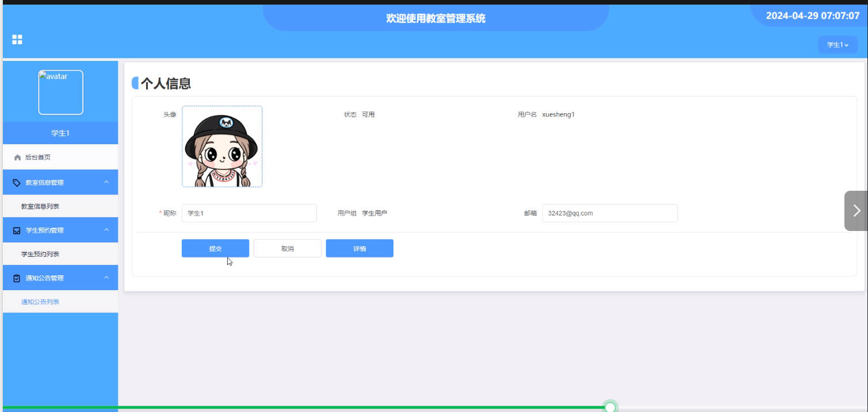Click the date and time display
868x412 pixels.
coord(813,16)
